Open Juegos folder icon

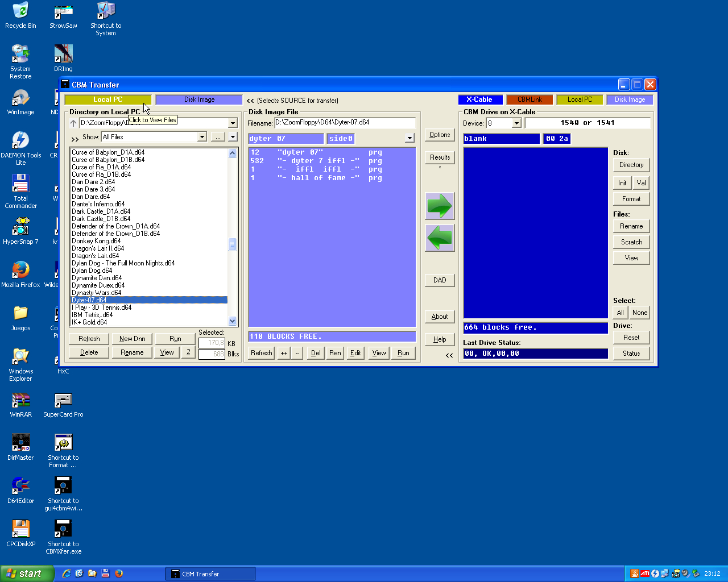click(20, 318)
